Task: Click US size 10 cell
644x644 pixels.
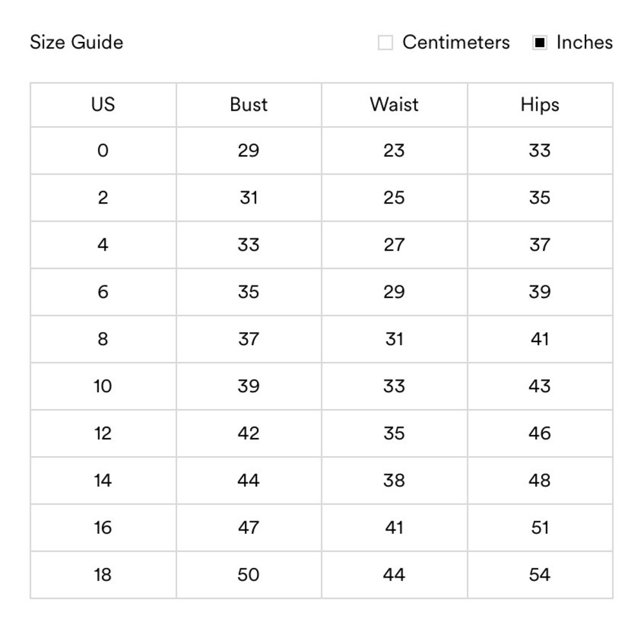Action: click(103, 386)
